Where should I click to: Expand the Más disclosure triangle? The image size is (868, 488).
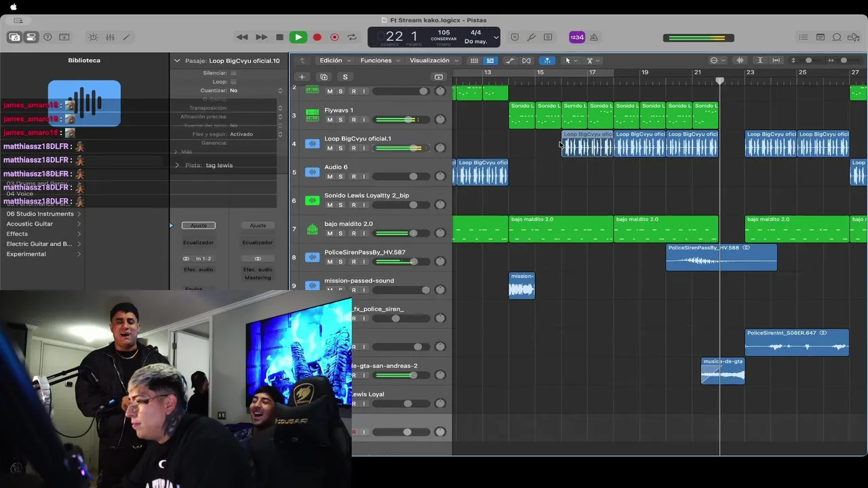click(x=176, y=152)
